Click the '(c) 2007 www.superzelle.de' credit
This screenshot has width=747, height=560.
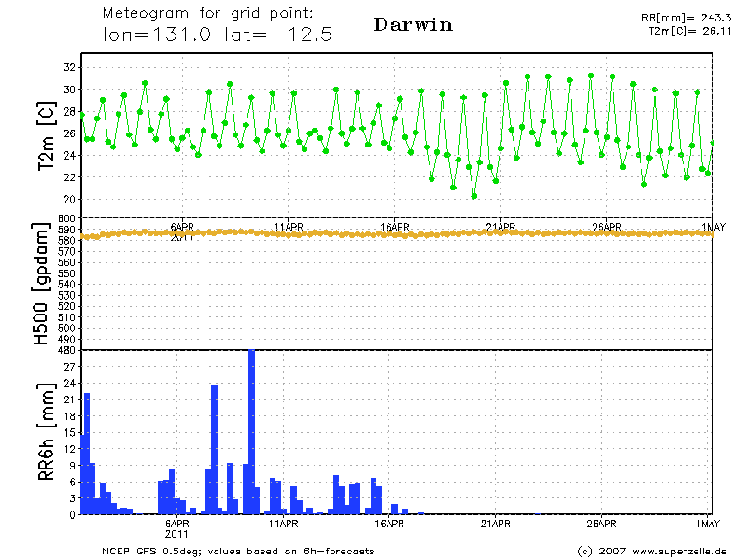[652, 551]
